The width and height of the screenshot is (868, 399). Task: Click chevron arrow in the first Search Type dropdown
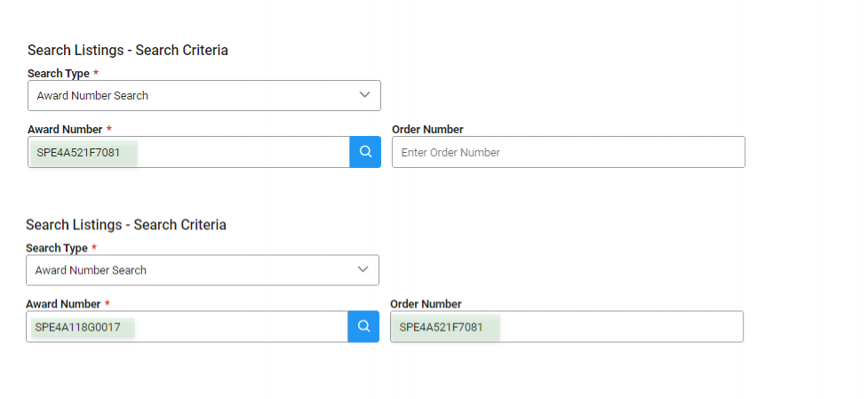coord(364,95)
